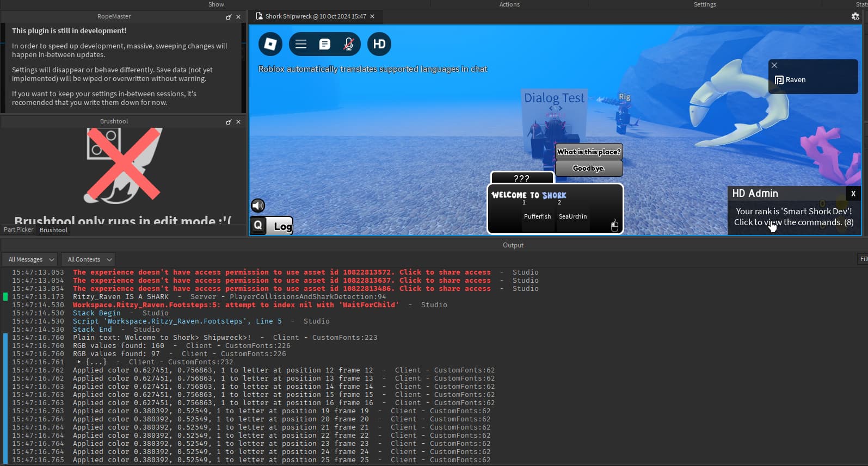Image resolution: width=868 pixels, height=466 pixels.
Task: Click asset id 10822813637 share access error
Action: coord(281,280)
